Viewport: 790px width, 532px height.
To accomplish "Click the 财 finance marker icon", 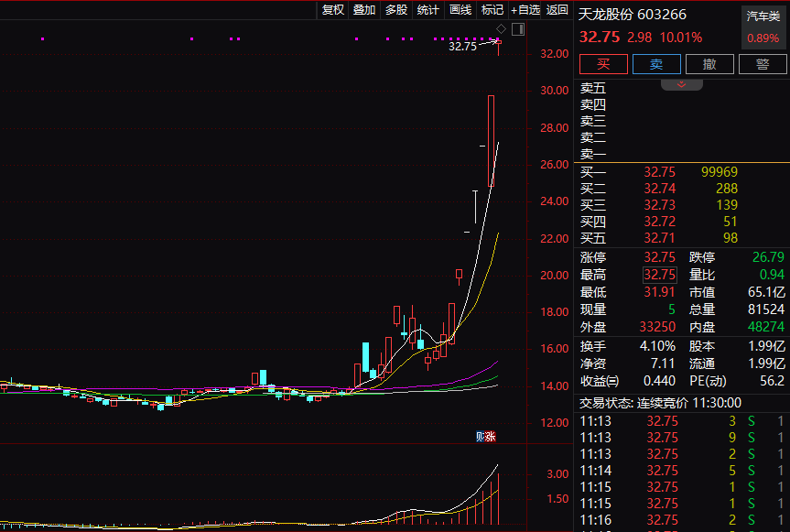I will [x=480, y=436].
